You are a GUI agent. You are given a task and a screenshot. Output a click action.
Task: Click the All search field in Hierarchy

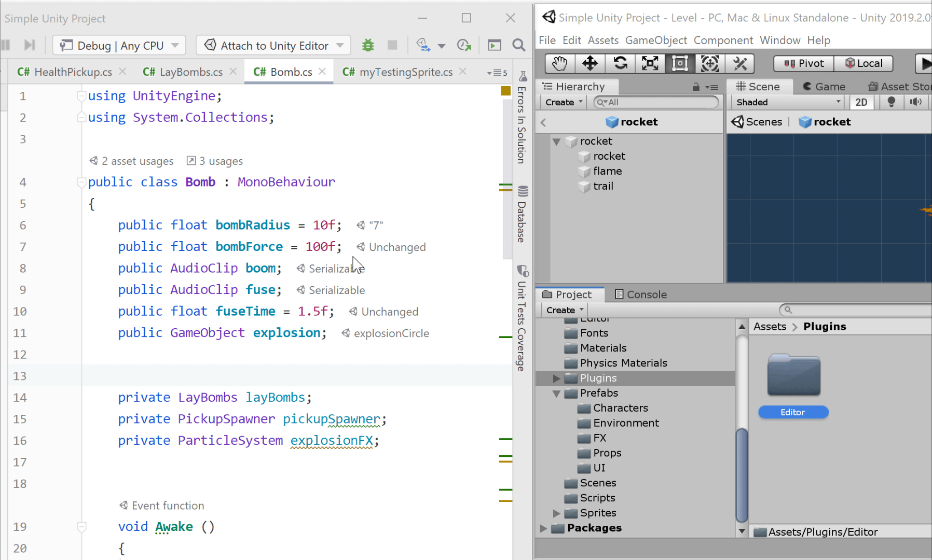655,102
